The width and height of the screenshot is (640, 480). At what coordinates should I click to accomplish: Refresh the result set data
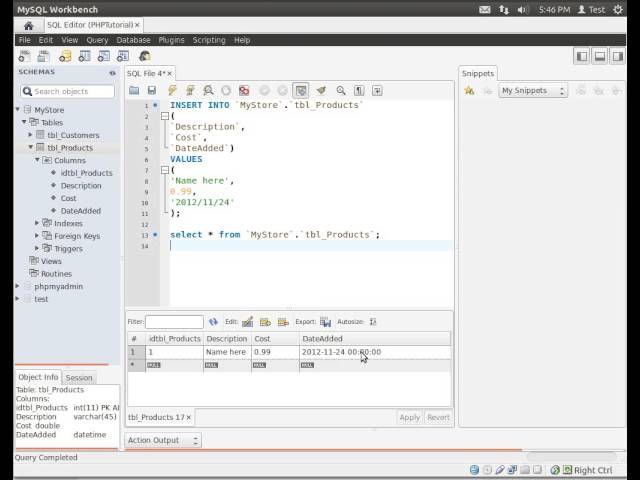[x=213, y=322]
